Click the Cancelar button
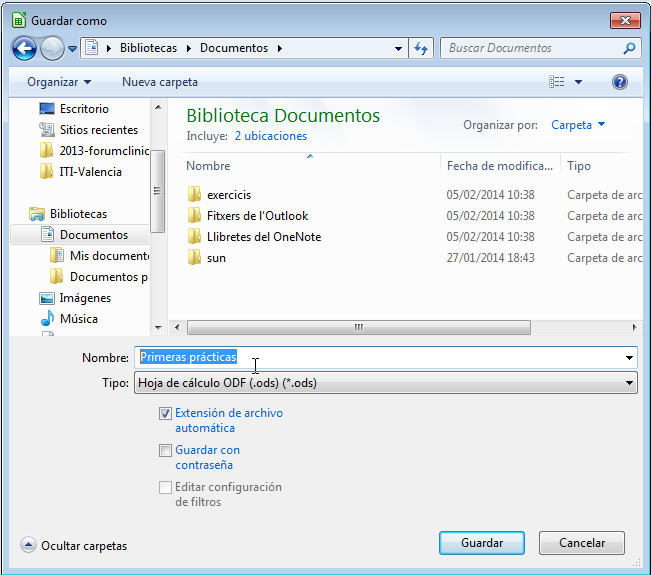Image resolution: width=651 pixels, height=575 pixels. pyautogui.click(x=582, y=543)
